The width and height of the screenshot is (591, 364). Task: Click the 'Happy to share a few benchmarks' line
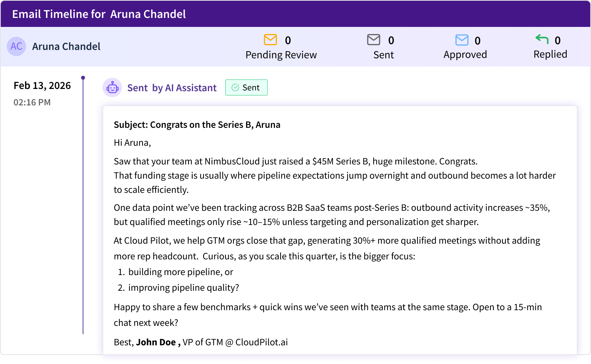point(328,307)
